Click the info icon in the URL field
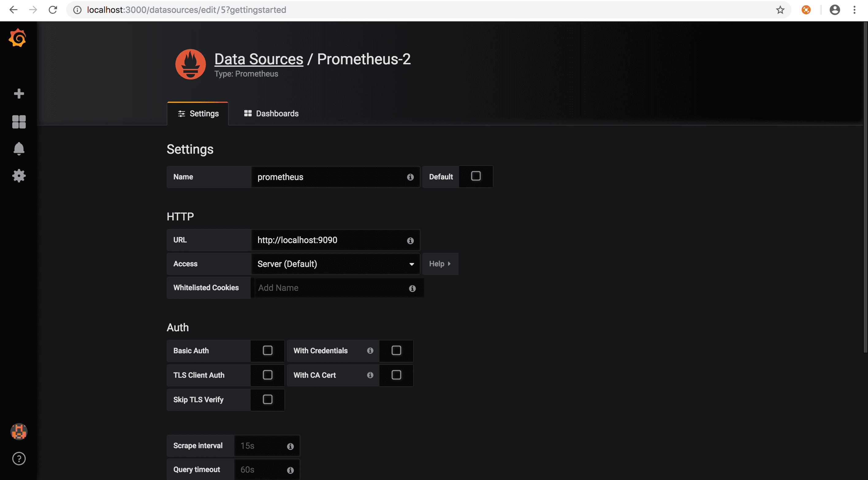The height and width of the screenshot is (480, 868). click(x=410, y=241)
